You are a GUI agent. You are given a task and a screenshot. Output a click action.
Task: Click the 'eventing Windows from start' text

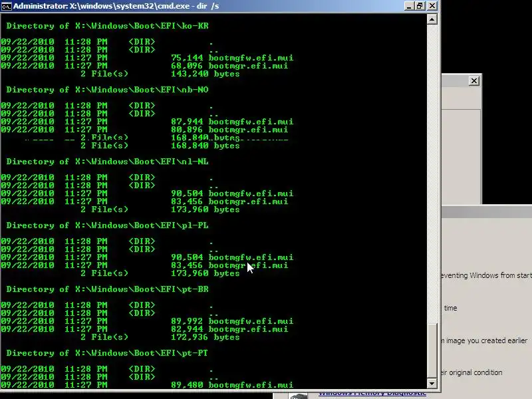[487, 275]
